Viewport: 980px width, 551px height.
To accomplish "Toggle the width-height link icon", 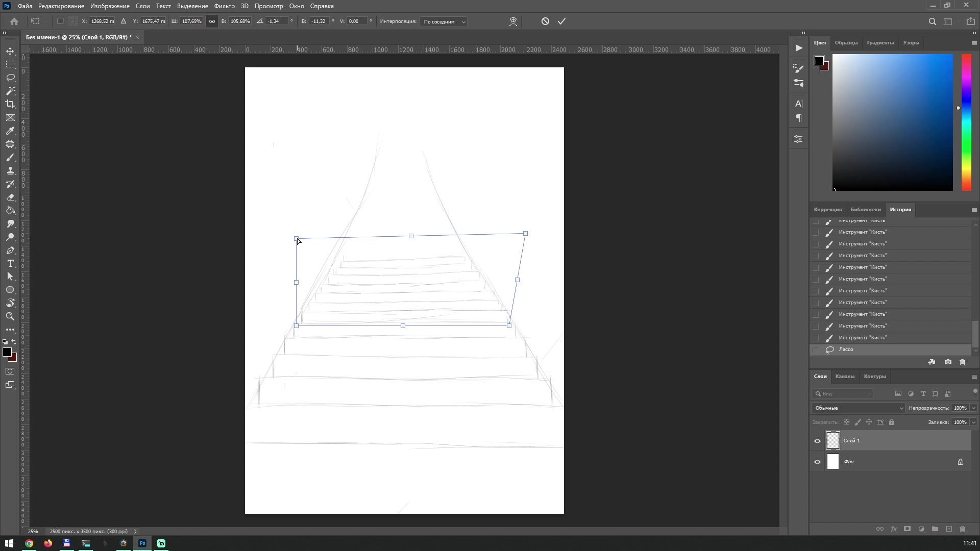I will (x=212, y=21).
